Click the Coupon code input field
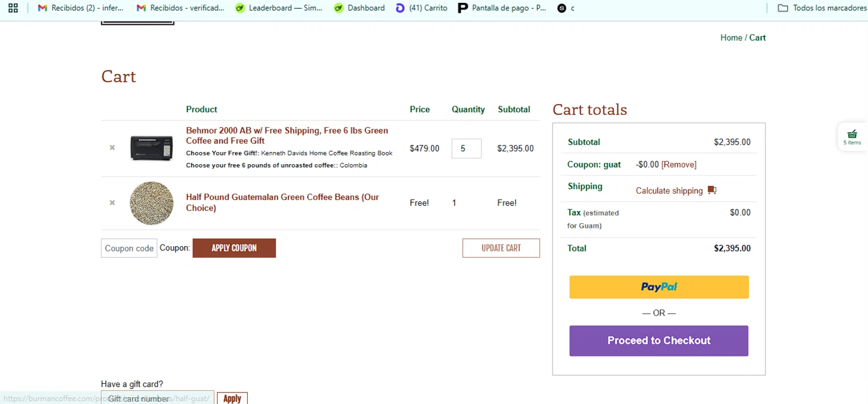Viewport: 868px width, 404px height. tap(129, 248)
